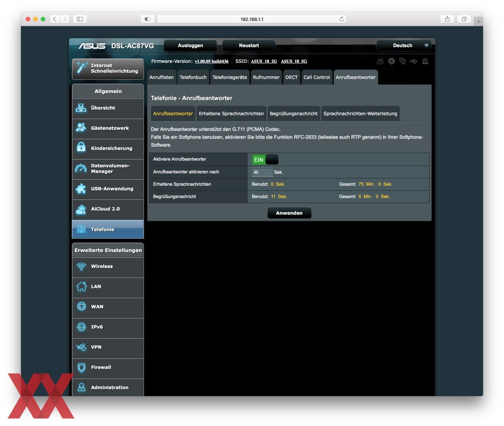
Task: Switch to the DECT tab
Action: tap(291, 77)
